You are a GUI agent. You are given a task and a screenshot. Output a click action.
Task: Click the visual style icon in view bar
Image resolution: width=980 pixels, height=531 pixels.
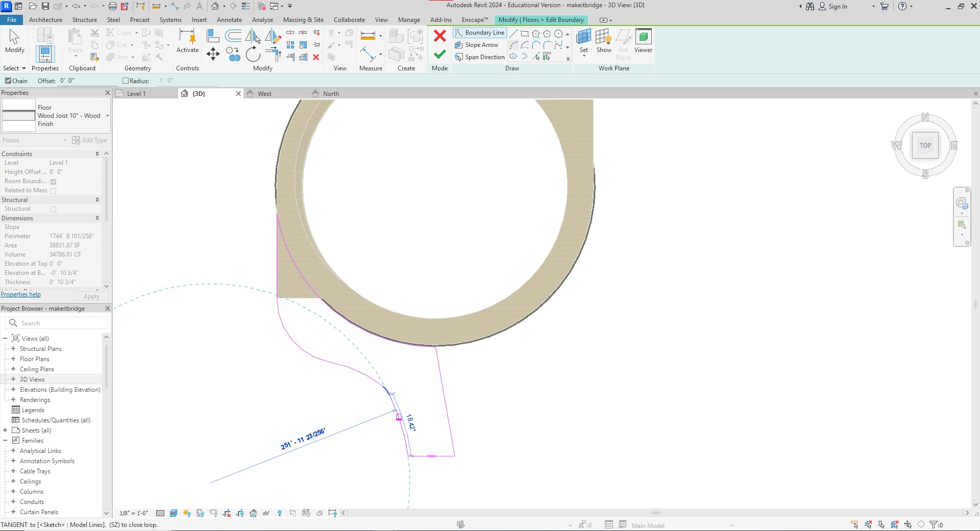(x=174, y=513)
